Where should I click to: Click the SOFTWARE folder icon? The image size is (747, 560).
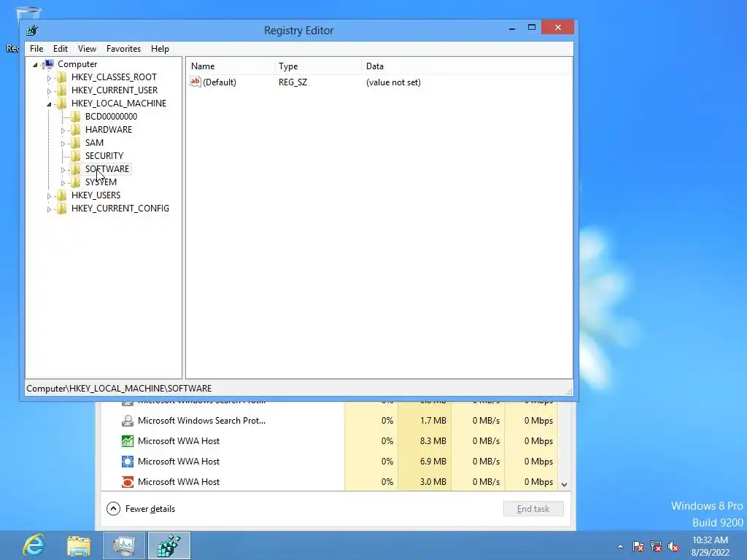(x=75, y=169)
